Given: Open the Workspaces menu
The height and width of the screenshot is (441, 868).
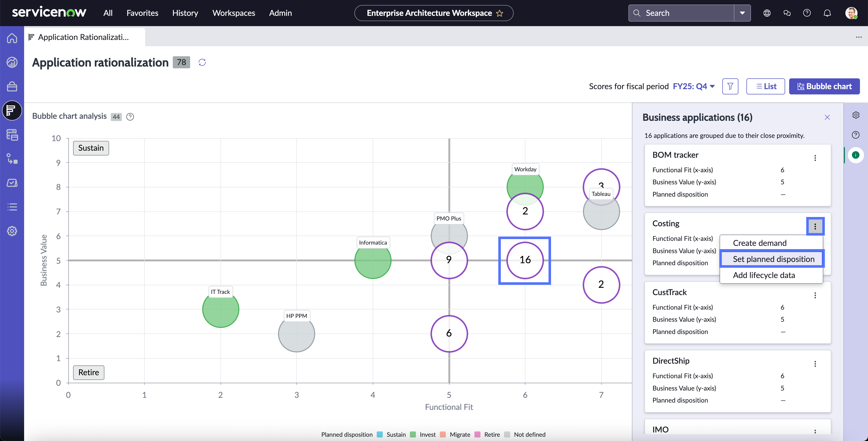Looking at the screenshot, I should coord(234,13).
